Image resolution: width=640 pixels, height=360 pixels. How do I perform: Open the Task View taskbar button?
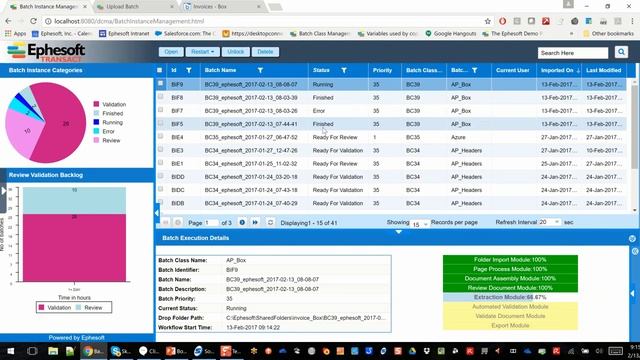tap(32, 351)
